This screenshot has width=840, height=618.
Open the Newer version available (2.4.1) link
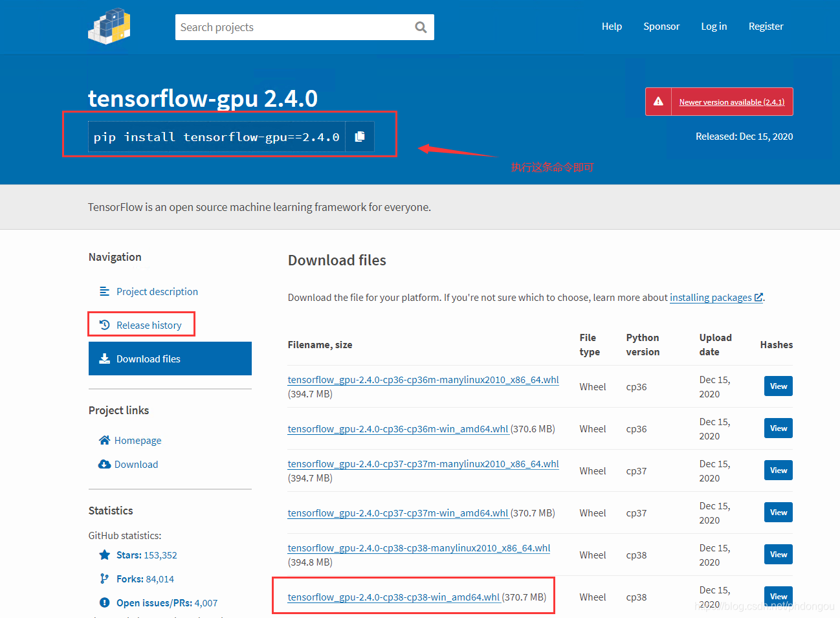pyautogui.click(x=731, y=102)
